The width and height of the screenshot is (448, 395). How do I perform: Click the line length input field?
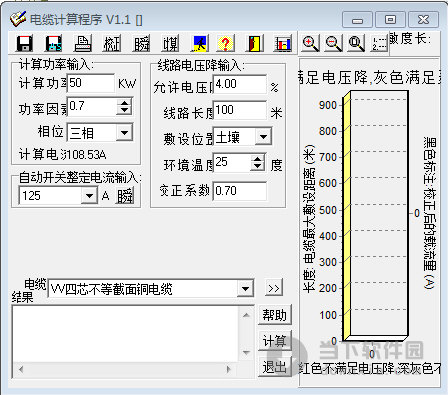(240, 110)
